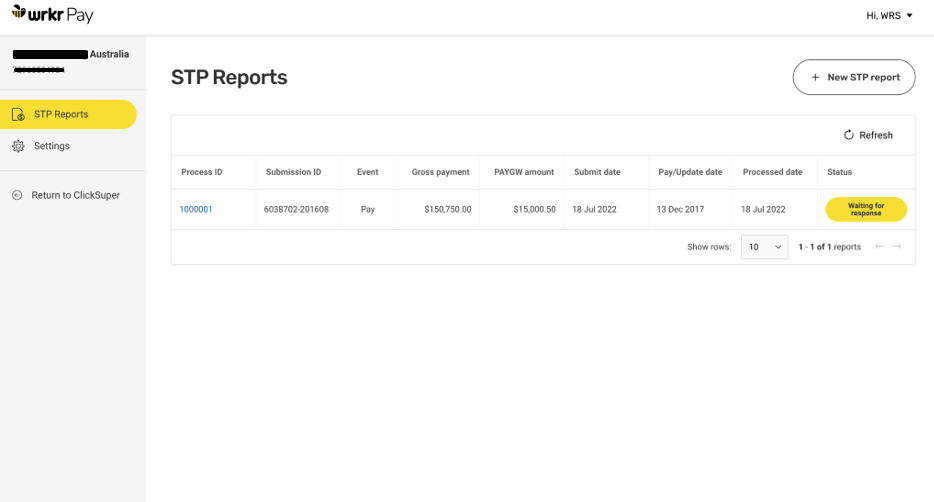
Task: Click the STP Reports page heading
Action: 229,77
